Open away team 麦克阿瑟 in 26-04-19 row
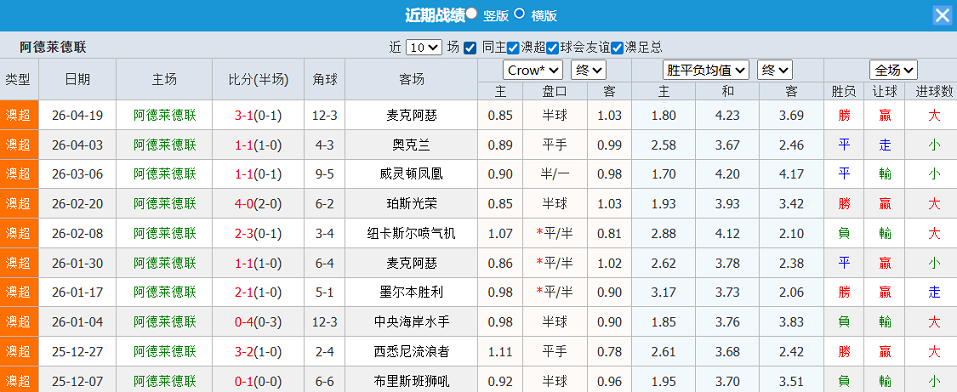 411,115
